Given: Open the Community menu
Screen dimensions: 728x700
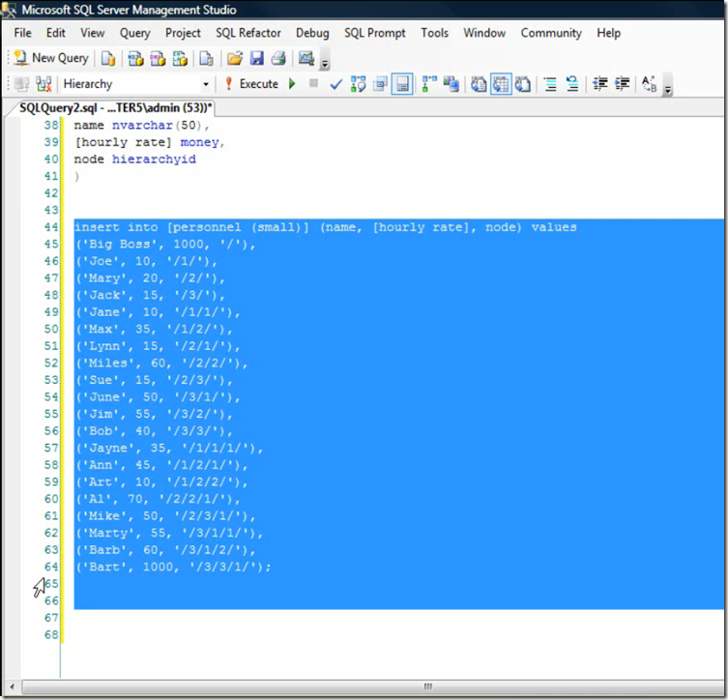Looking at the screenshot, I should (551, 33).
